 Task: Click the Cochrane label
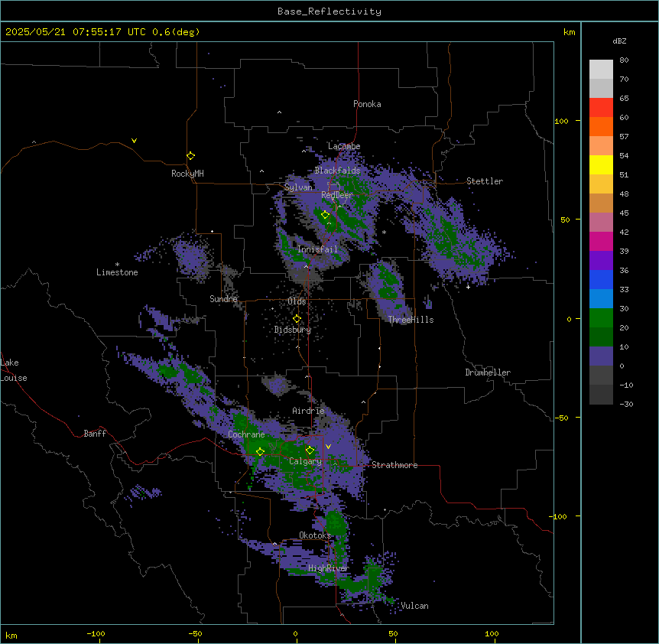(x=246, y=434)
